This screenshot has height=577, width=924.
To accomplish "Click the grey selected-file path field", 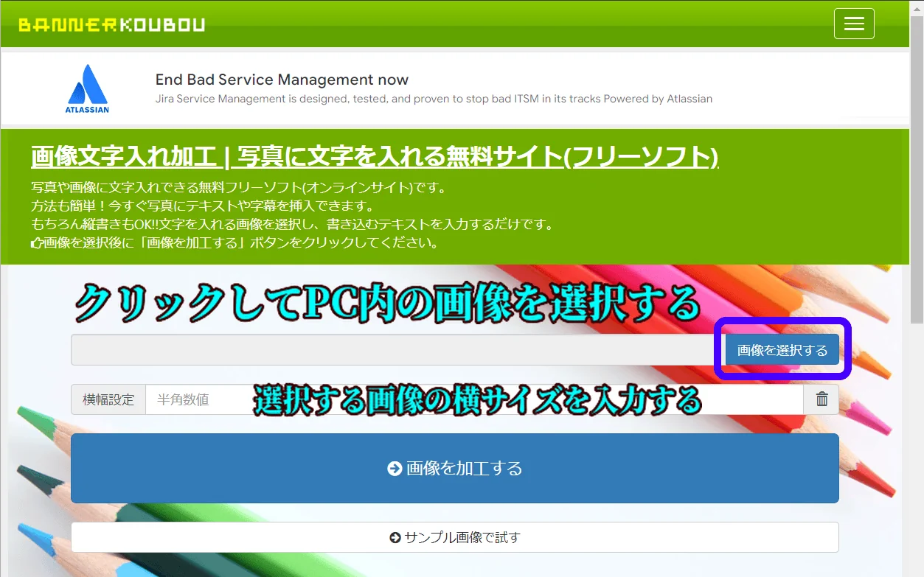I will click(398, 350).
